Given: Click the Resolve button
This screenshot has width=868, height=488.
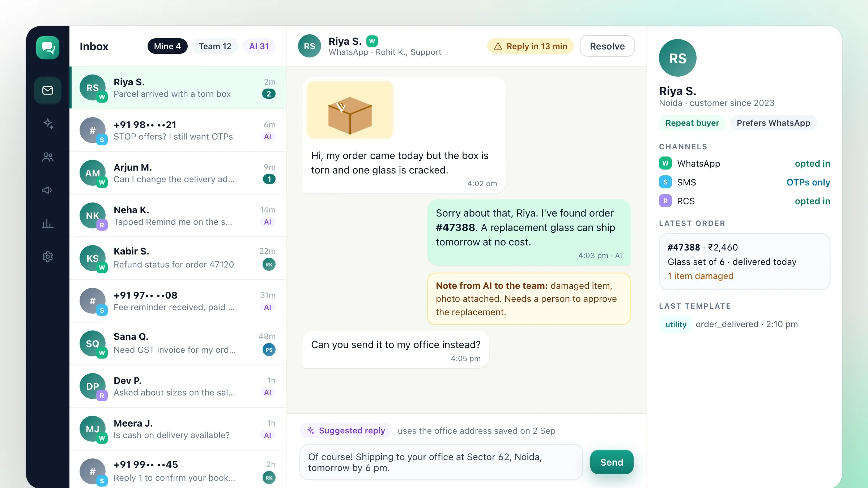Looking at the screenshot, I should click(607, 46).
